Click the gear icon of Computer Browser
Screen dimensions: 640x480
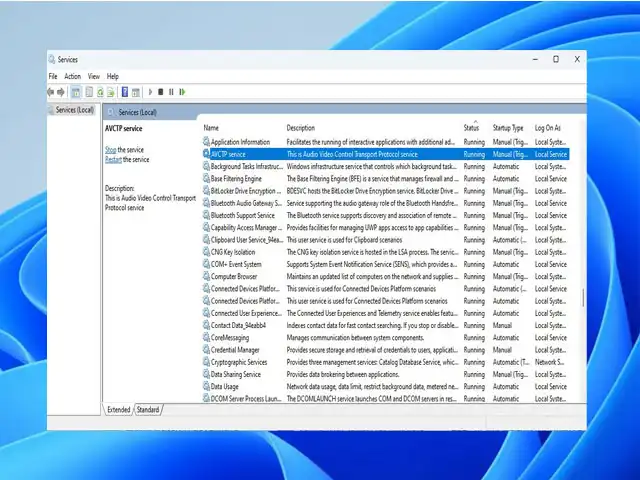click(x=207, y=276)
